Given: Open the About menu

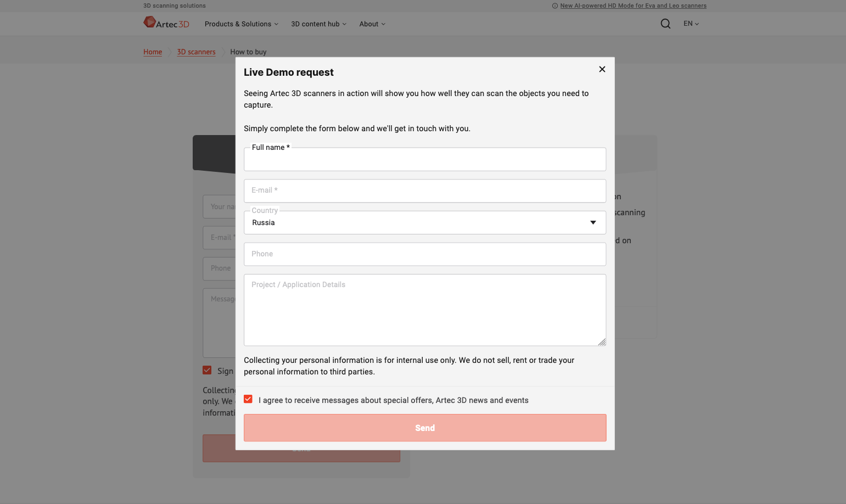Looking at the screenshot, I should (372, 24).
